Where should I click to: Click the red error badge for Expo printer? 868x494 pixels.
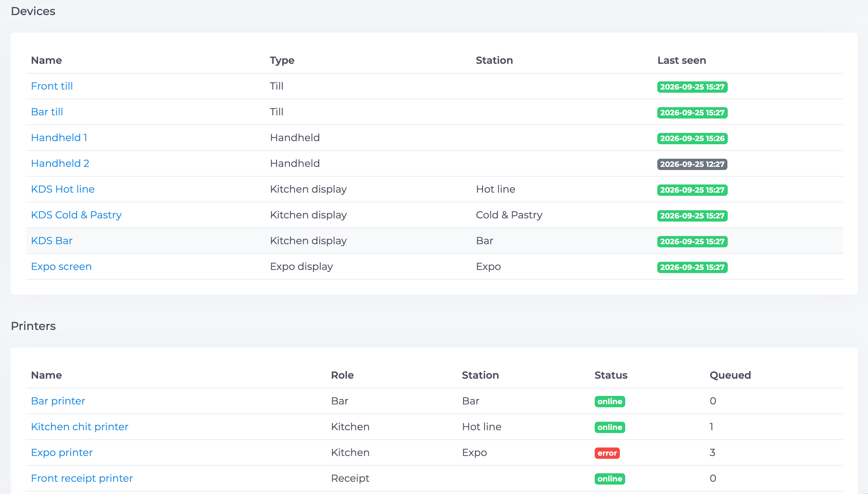(x=607, y=453)
